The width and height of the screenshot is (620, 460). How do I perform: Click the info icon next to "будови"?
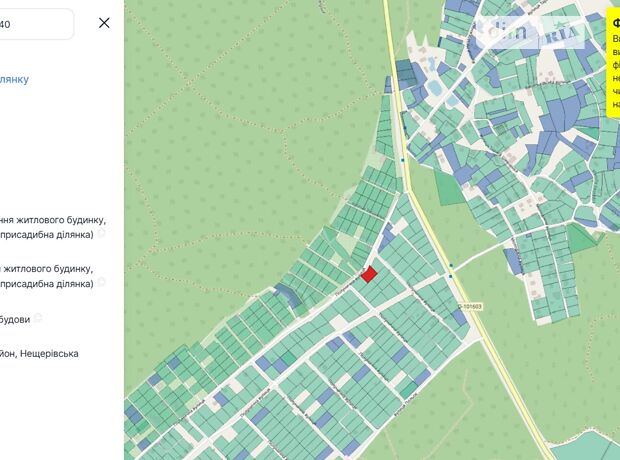click(x=38, y=318)
